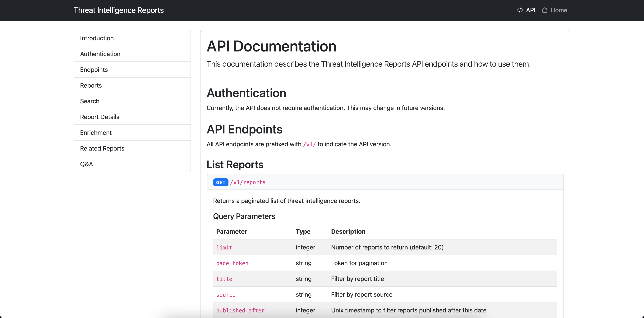Open the Home navigation link
This screenshot has height=318, width=644.
[559, 10]
